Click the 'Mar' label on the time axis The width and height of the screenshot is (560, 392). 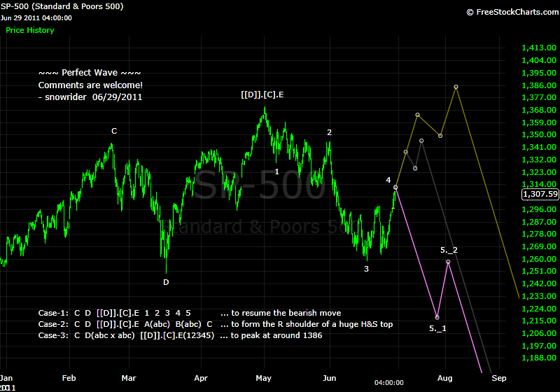[129, 378]
